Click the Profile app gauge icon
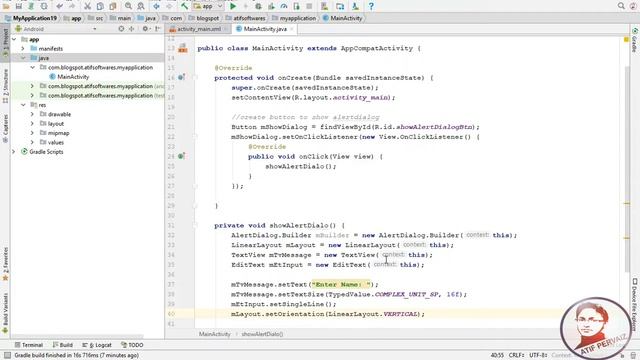 tap(284, 6)
